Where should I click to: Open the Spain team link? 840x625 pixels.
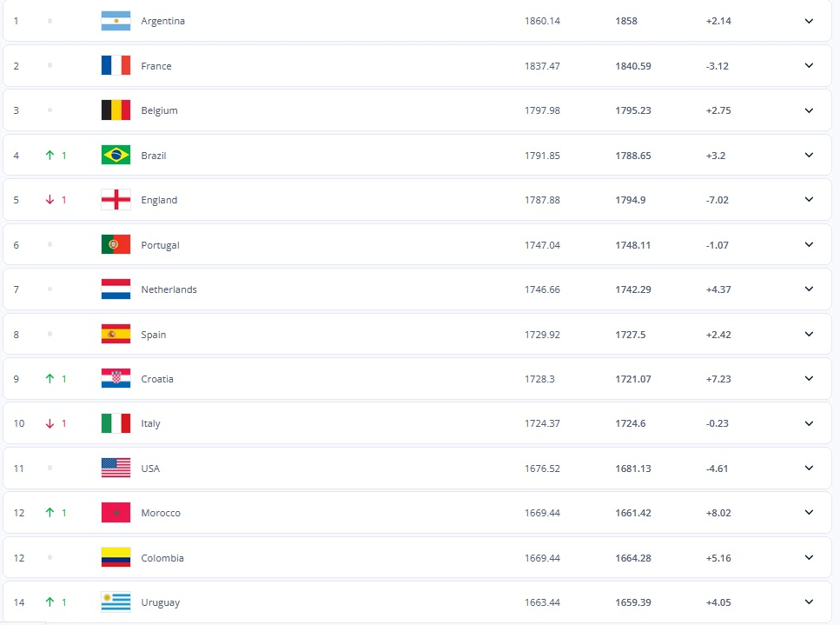point(154,335)
